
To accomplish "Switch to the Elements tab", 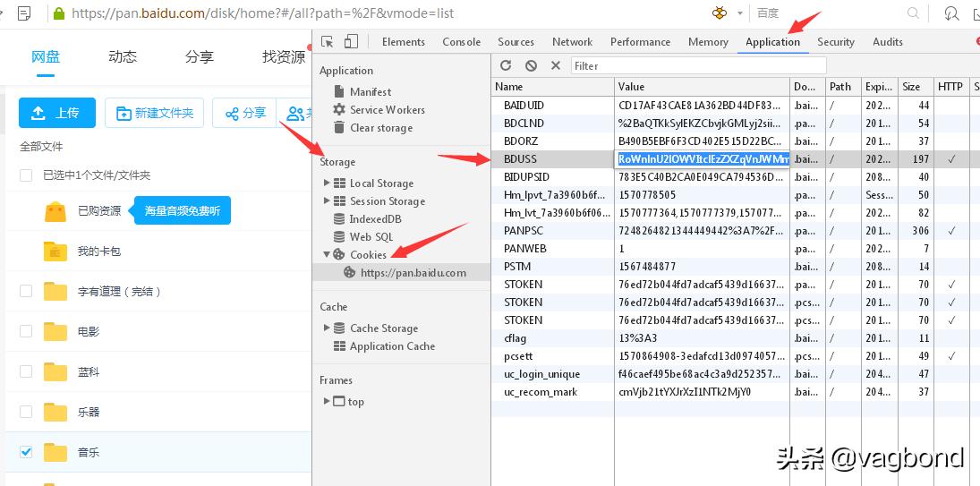I will pos(403,42).
